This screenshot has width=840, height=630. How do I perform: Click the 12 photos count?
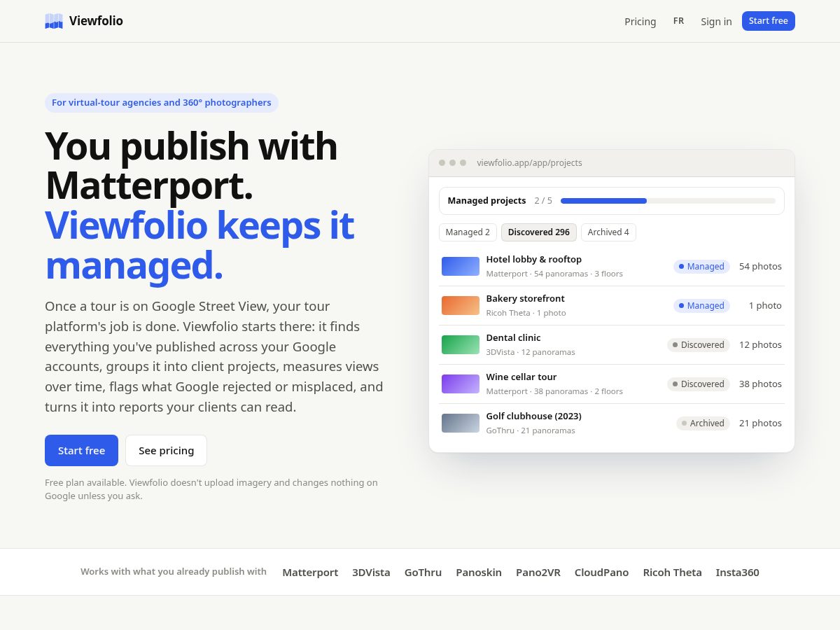coord(760,345)
